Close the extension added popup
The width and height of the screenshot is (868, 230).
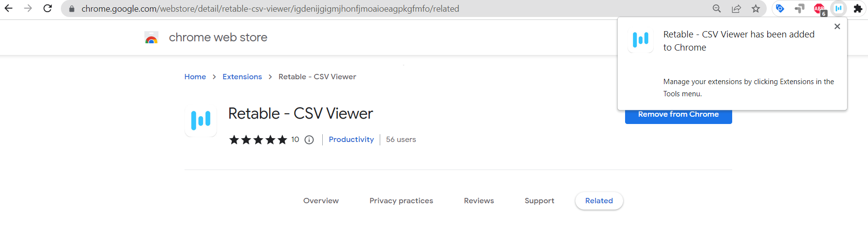837,26
